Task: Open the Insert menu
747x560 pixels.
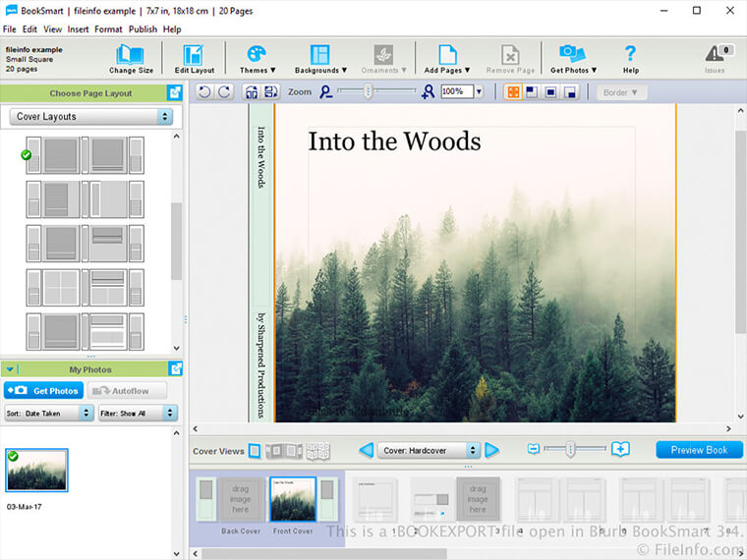Action: tap(78, 29)
